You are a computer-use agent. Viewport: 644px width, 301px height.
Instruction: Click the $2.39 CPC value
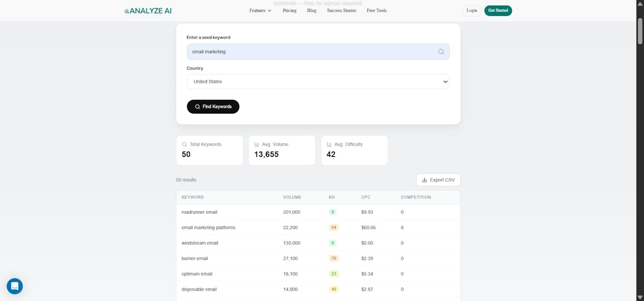coord(367,259)
